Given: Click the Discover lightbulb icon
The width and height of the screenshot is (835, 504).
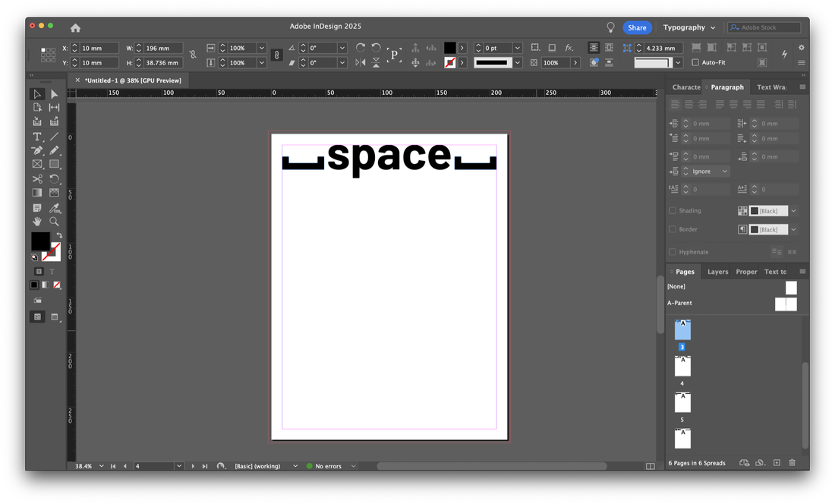Looking at the screenshot, I should (x=610, y=27).
